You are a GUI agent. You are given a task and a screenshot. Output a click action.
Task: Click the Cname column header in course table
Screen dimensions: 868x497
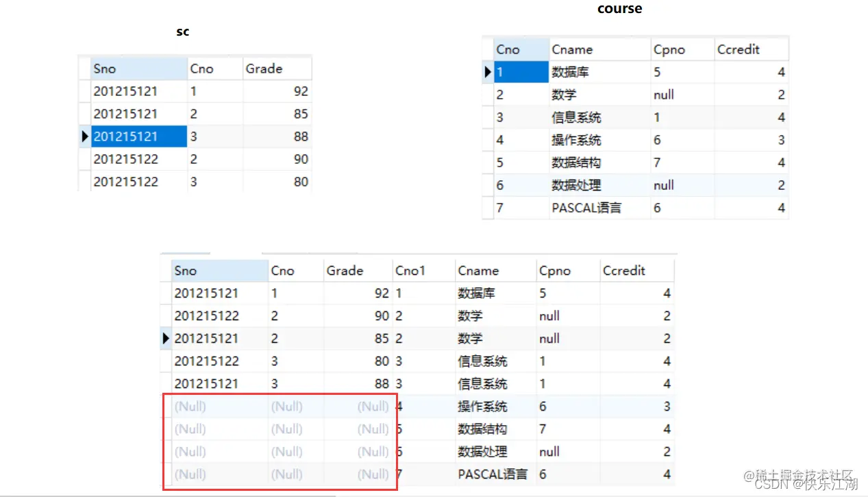(599, 49)
